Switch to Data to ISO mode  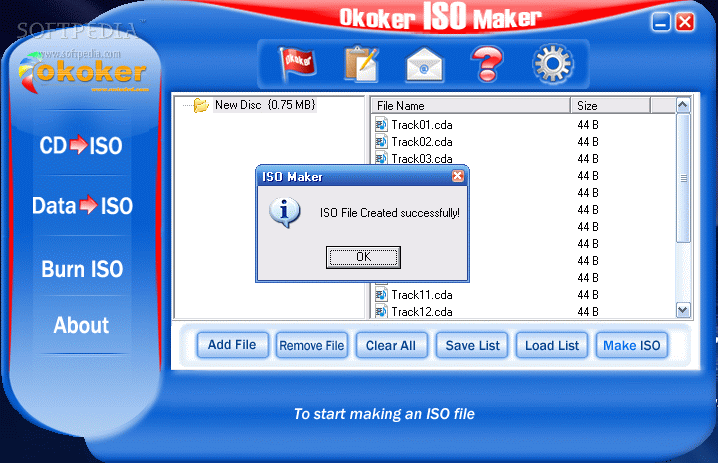tap(82, 206)
